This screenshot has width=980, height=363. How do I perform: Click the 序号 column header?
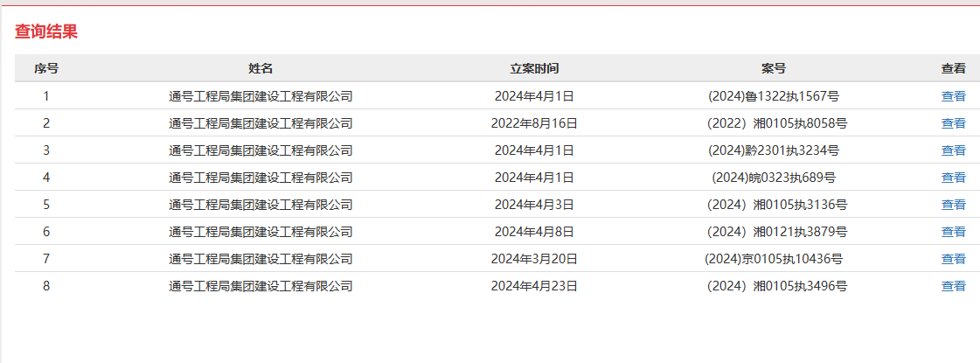[x=46, y=68]
